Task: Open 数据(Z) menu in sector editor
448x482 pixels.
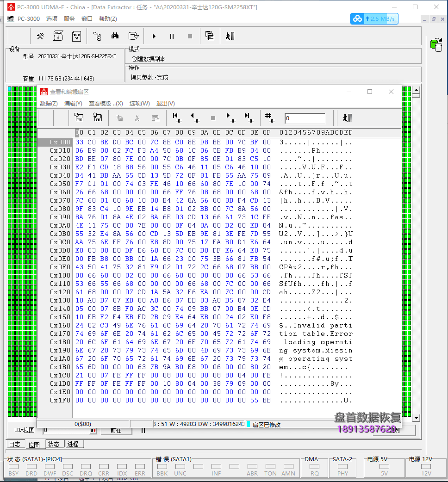Action: point(49,104)
